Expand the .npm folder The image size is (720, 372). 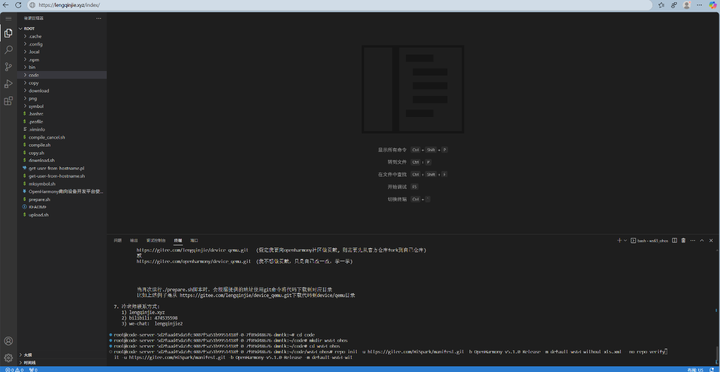point(62,60)
